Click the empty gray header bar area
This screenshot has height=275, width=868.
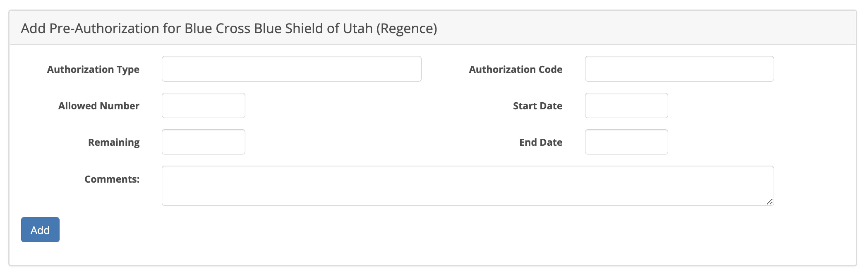(641, 28)
